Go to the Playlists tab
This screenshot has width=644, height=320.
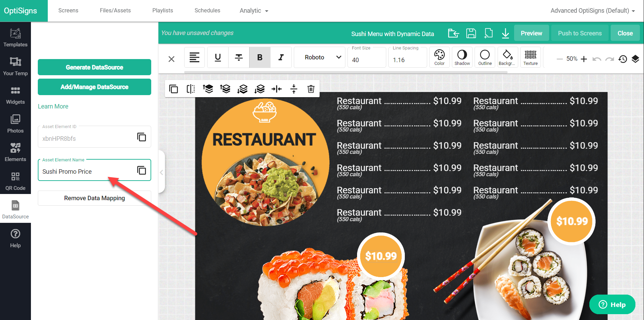[163, 11]
